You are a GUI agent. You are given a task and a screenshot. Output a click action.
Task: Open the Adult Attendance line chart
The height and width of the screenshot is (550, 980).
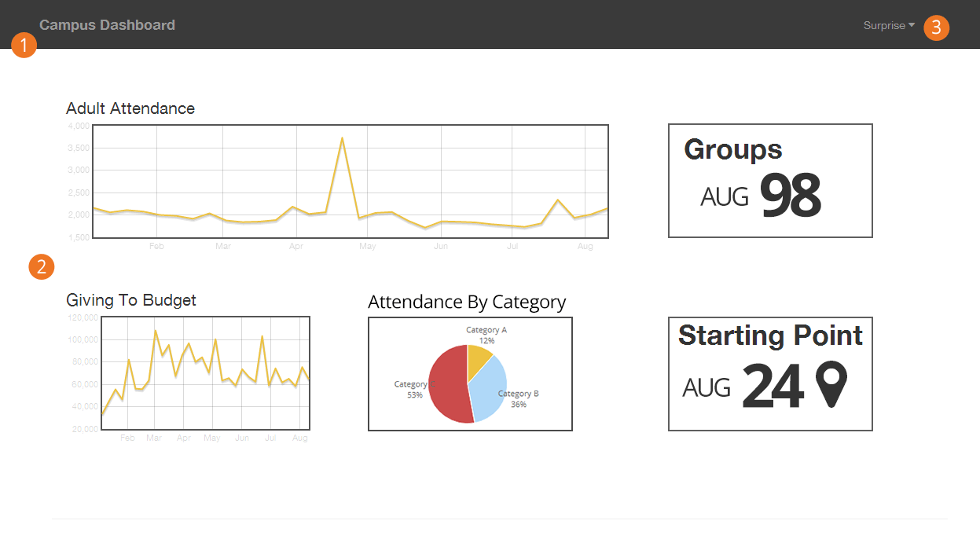click(351, 181)
